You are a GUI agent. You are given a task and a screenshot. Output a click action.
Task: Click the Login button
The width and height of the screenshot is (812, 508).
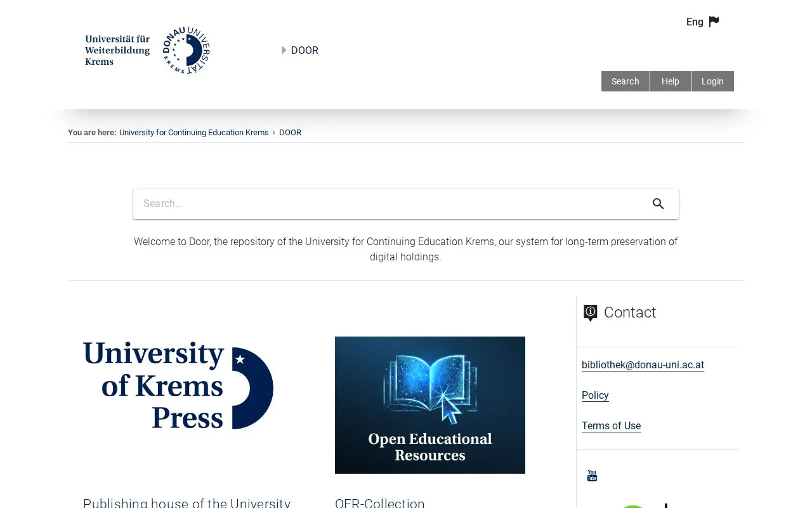[x=712, y=81]
